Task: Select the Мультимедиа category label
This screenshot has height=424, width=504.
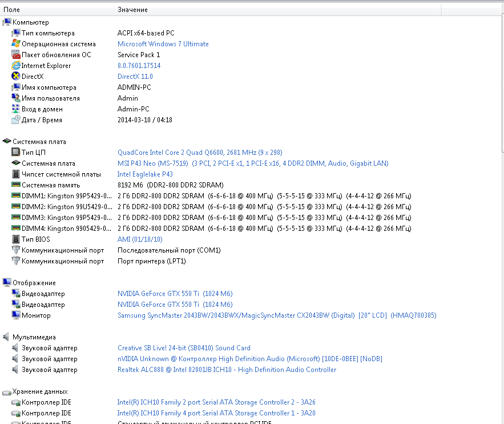Action: tap(34, 337)
